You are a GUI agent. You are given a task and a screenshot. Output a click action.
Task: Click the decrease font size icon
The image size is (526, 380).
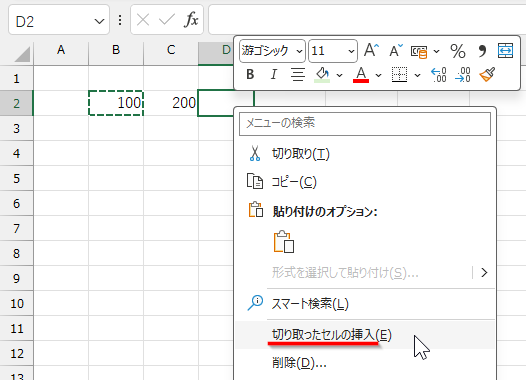[396, 51]
